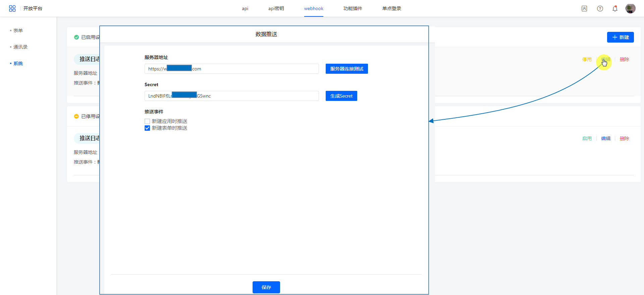Uncheck 新建表单时推送 checkbox
644x295 pixels.
point(147,128)
